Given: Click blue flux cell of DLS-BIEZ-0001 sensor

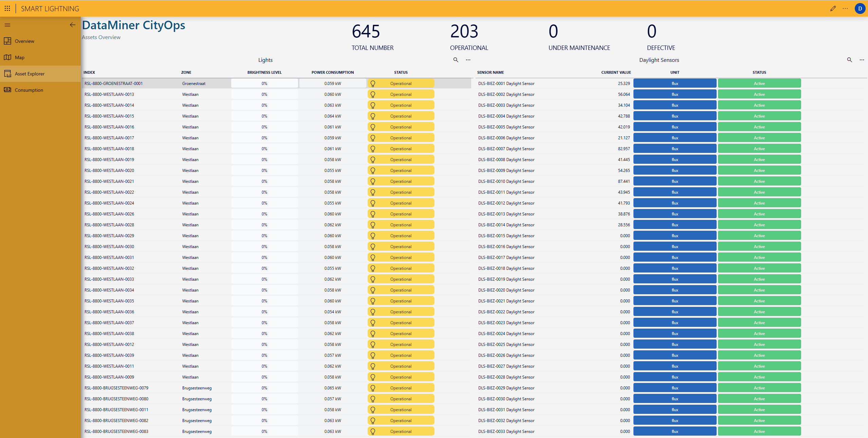Looking at the screenshot, I should click(675, 83).
